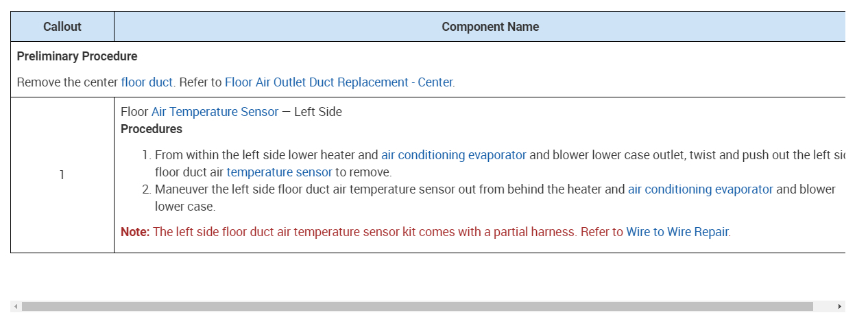Select the callout number 1 cell

pyautogui.click(x=62, y=175)
